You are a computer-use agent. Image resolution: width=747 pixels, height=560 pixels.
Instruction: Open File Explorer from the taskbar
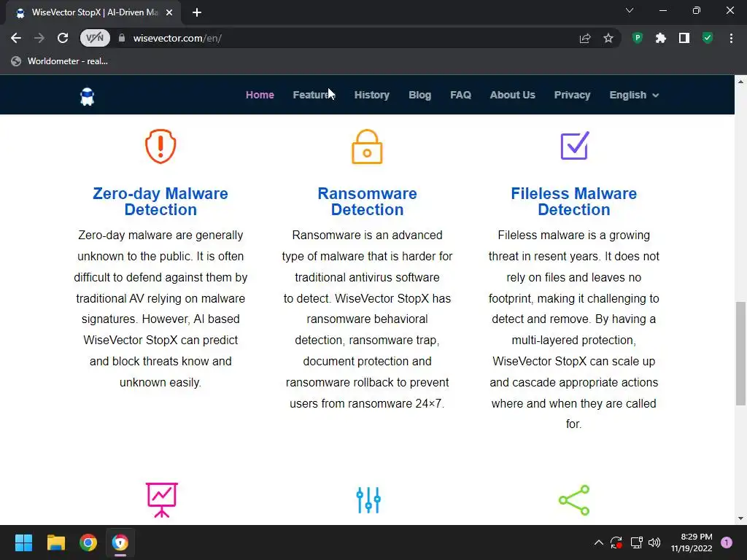(x=55, y=542)
